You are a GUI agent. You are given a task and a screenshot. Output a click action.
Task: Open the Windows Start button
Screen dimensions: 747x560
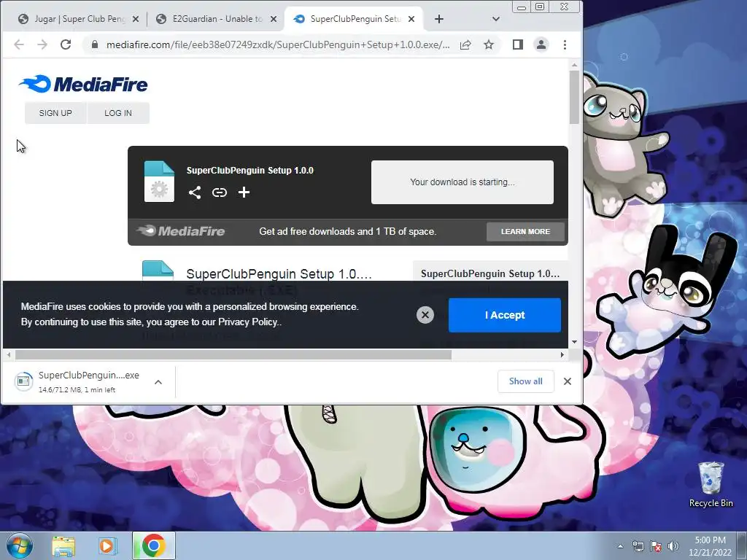(20, 545)
